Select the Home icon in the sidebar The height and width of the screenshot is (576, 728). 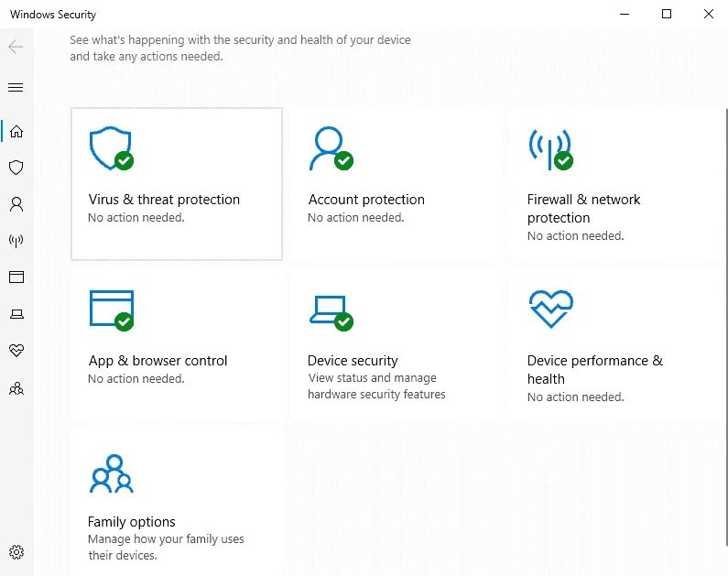point(16,131)
